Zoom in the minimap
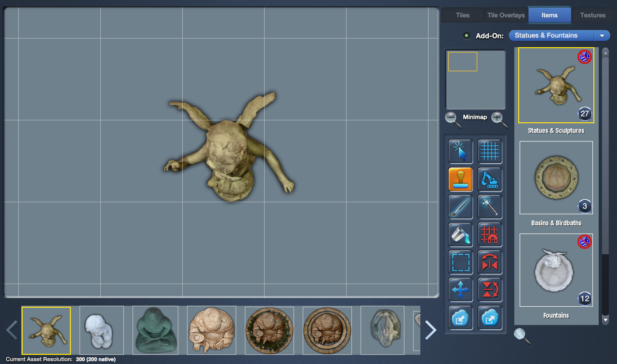 tap(499, 119)
